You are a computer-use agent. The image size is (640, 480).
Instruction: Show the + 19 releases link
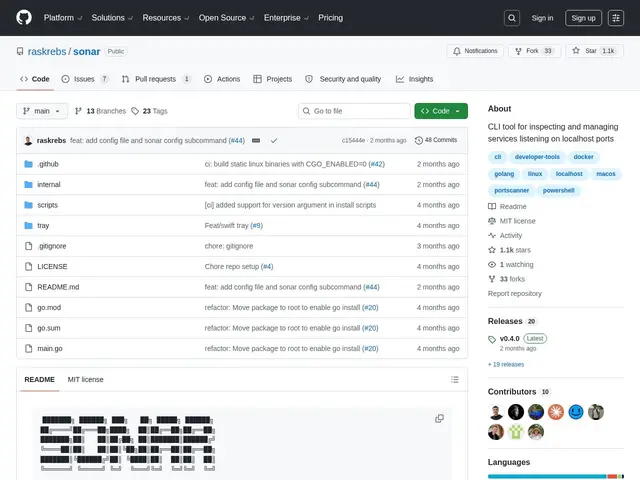506,364
